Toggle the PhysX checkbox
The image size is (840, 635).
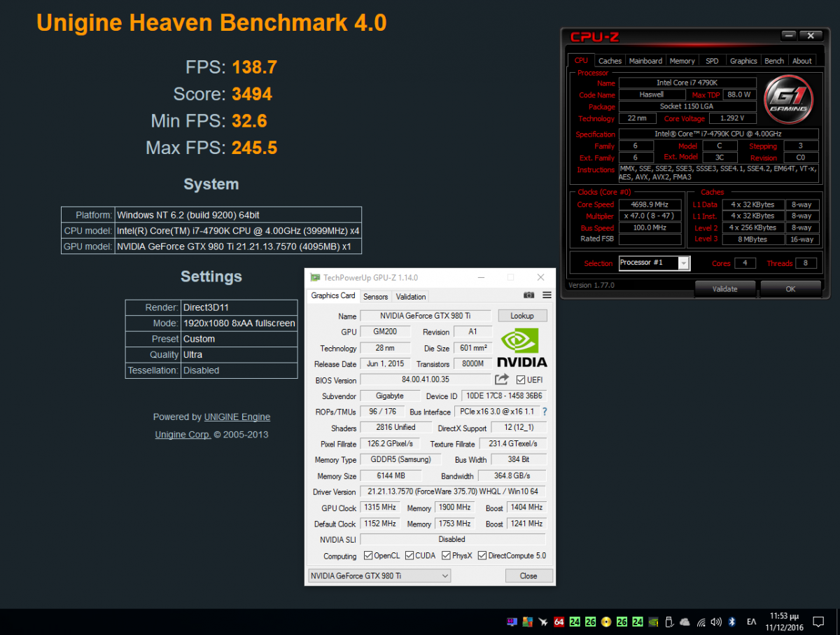pos(446,556)
